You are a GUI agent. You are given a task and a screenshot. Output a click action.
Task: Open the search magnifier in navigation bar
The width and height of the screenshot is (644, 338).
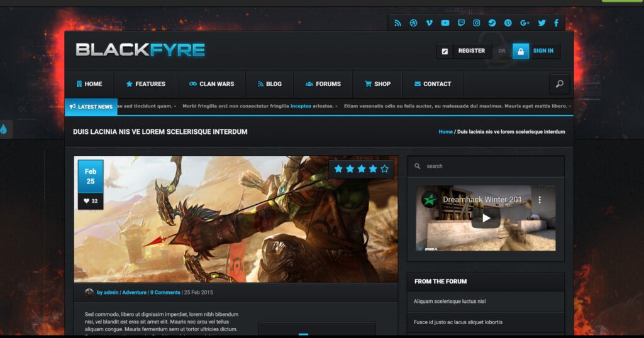pos(559,84)
